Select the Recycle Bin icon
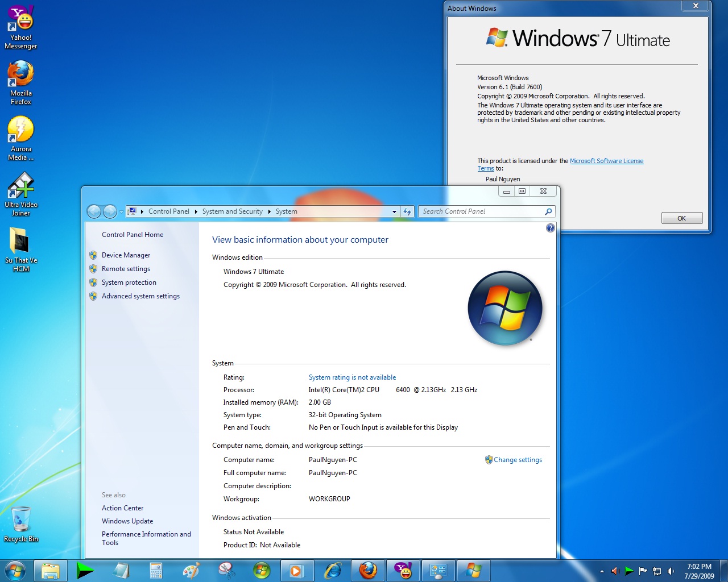728x582 pixels. pos(21,524)
